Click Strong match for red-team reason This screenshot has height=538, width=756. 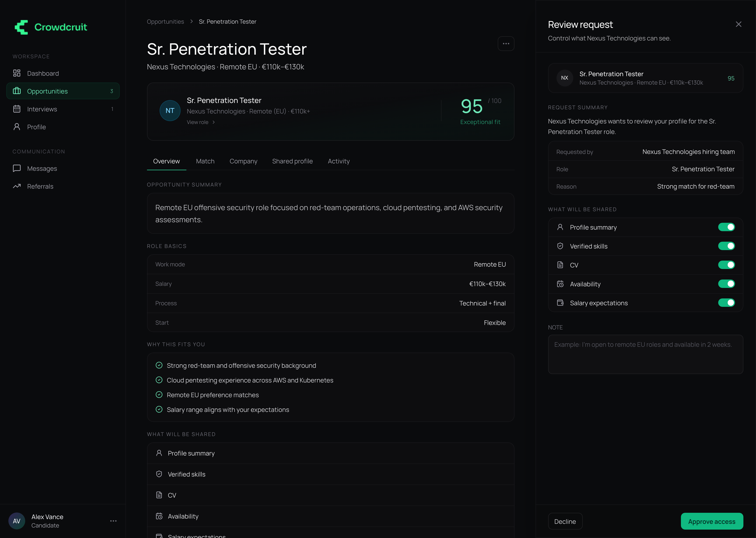coord(695,187)
